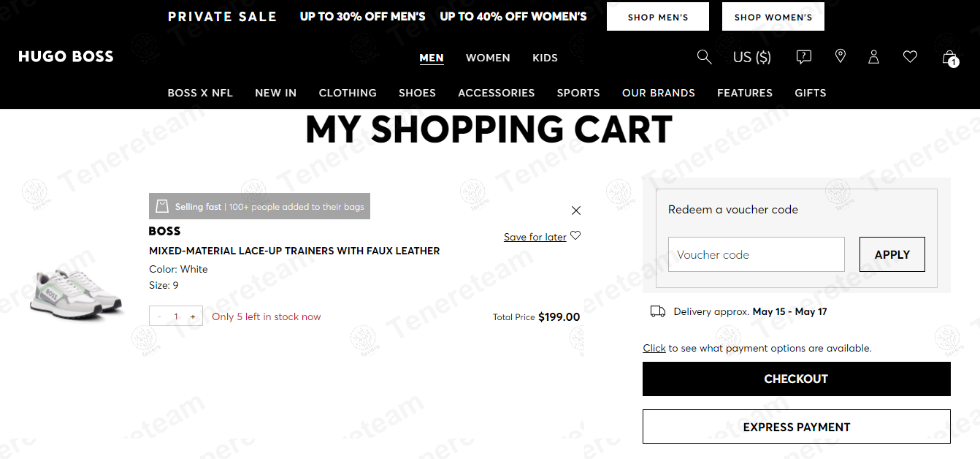Open the shopping bag icon
The width and height of the screenshot is (980, 459).
949,57
